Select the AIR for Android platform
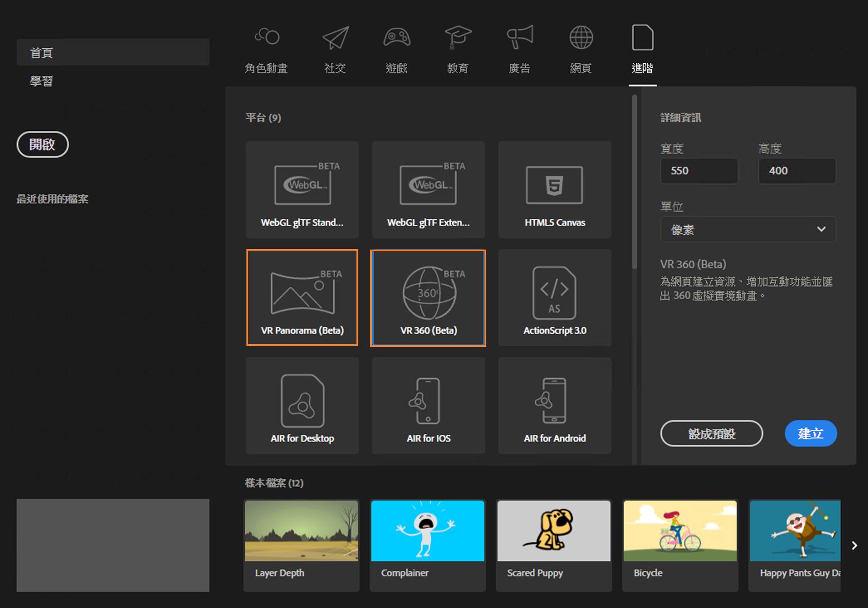This screenshot has height=608, width=868. point(554,405)
